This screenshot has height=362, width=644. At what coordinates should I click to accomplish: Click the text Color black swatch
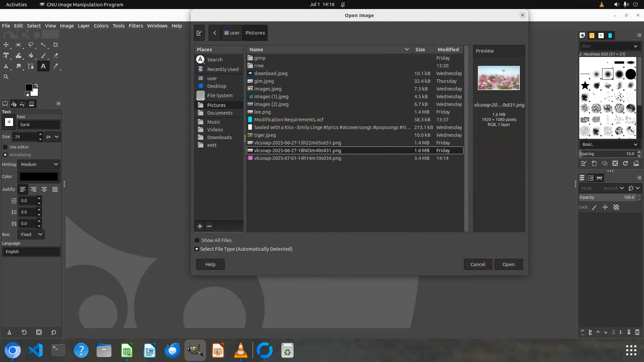(39, 177)
